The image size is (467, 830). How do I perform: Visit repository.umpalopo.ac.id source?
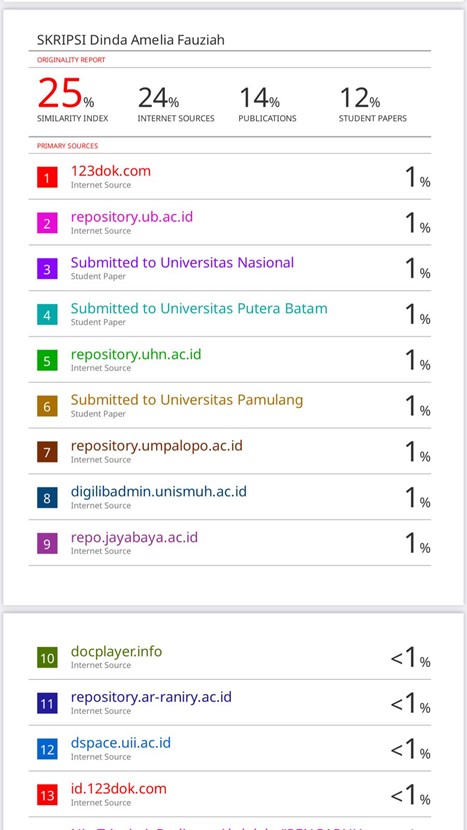157,446
